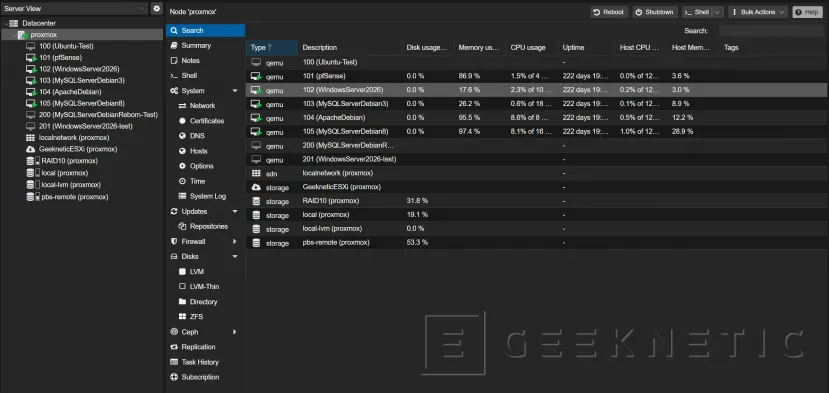829x393 pixels.
Task: Click the 86.9 % memory usage cell
Action: (x=469, y=76)
